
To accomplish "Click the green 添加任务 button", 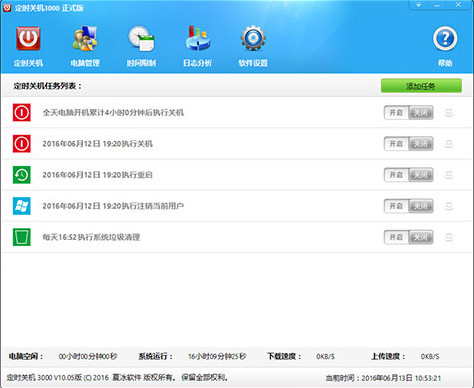I will tap(421, 86).
